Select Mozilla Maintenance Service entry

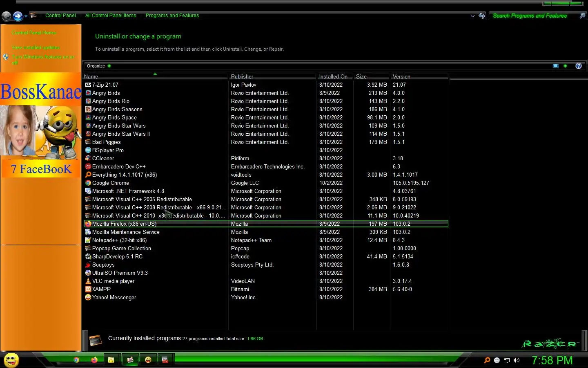click(x=266, y=232)
